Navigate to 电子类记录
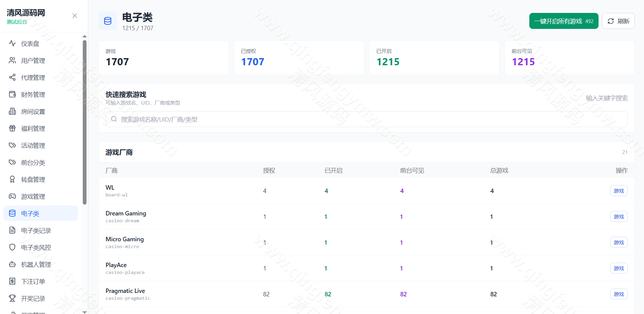 click(x=41, y=230)
